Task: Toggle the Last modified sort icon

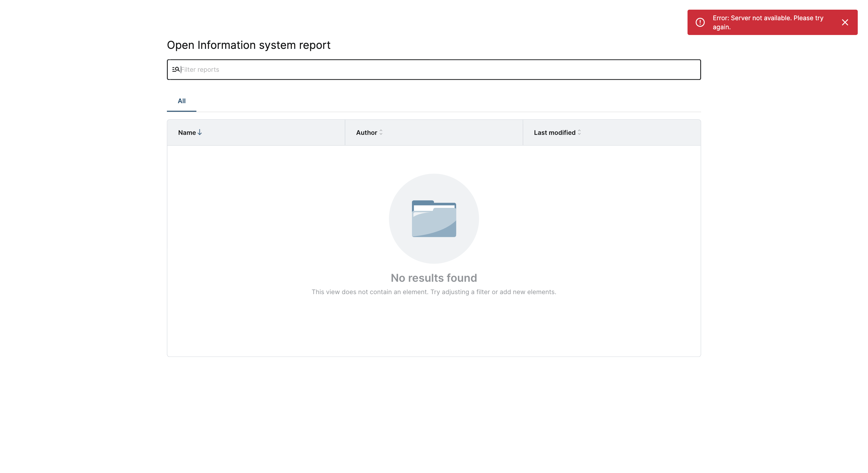Action: (x=579, y=132)
